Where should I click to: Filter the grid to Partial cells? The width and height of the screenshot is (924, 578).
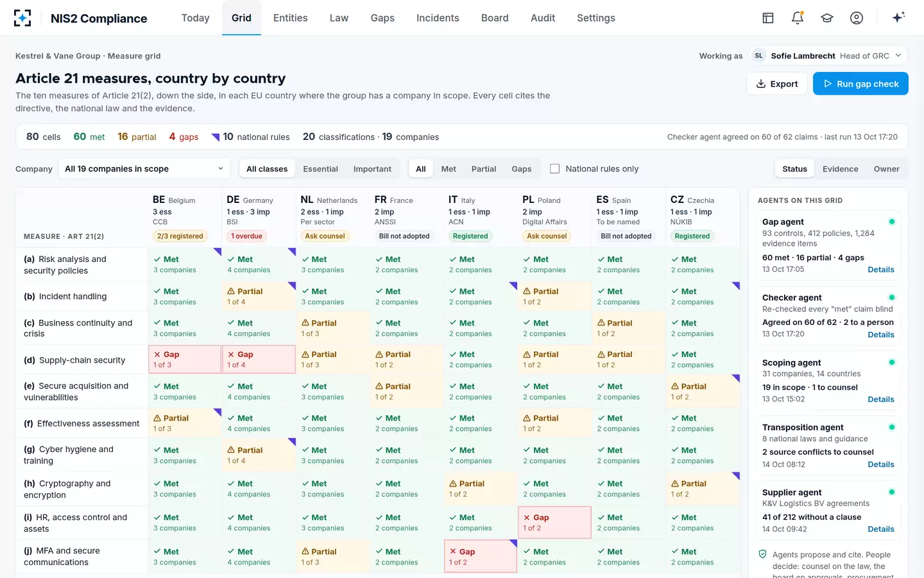click(x=484, y=169)
